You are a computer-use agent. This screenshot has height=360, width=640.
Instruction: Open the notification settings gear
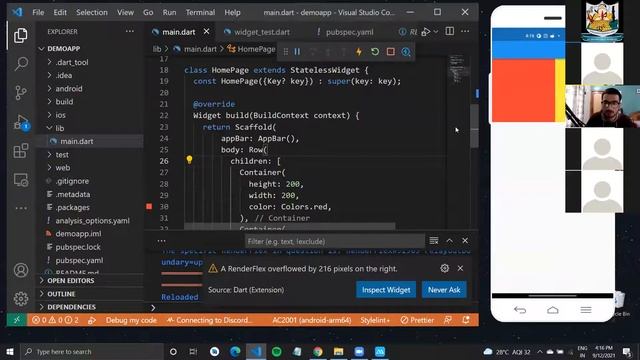click(444, 268)
